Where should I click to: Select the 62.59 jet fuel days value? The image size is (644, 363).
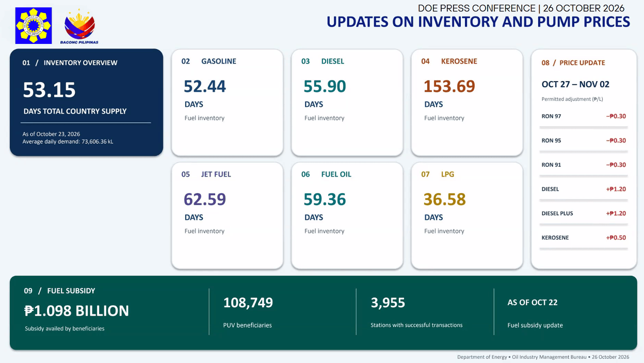point(205,199)
